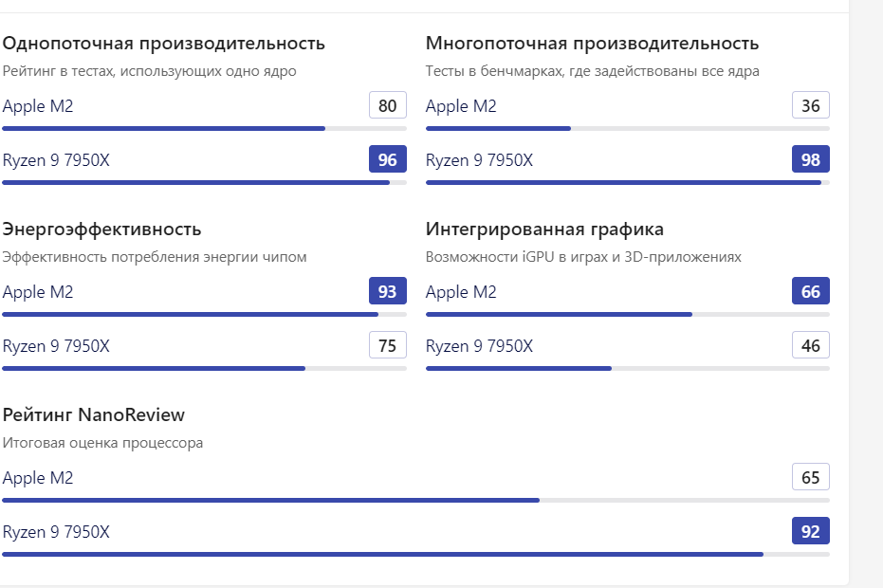This screenshot has height=588, width=883.
Task: Click the single-thread score badge showing 80
Action: 387,106
